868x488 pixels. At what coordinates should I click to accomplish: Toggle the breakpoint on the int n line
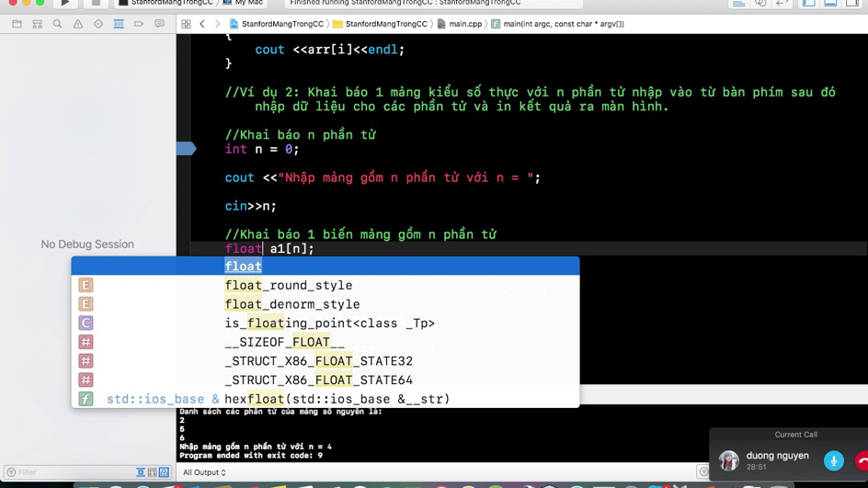point(186,148)
